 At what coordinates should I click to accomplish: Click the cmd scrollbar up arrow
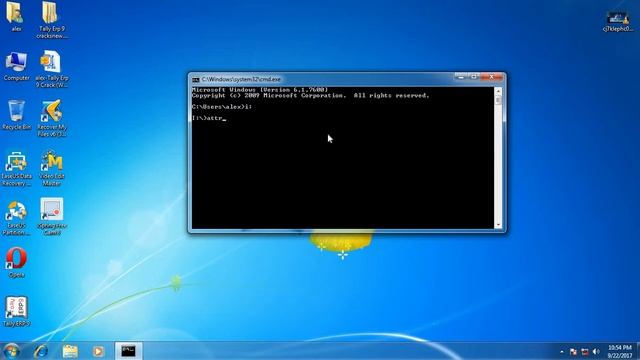tap(498, 91)
